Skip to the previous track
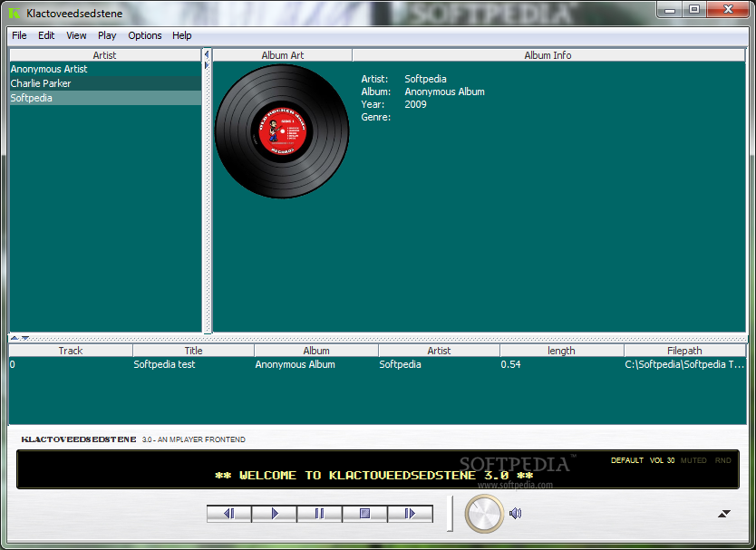 229,514
